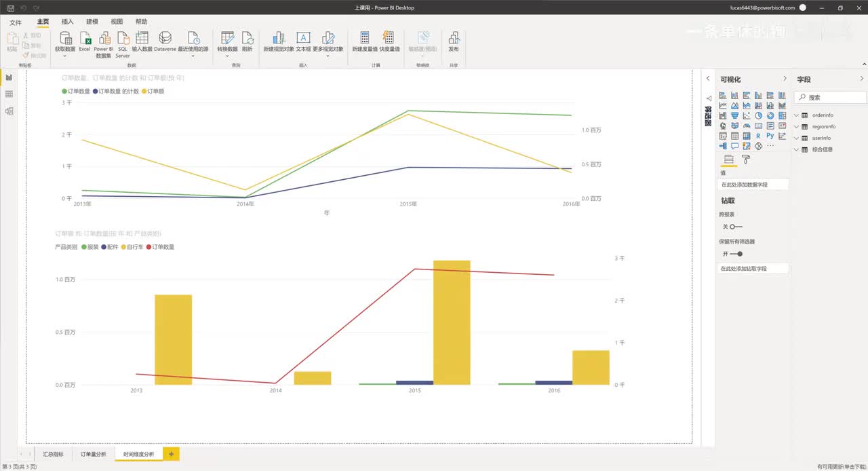Pick the R script visual
Image resolution: width=868 pixels, height=471 pixels.
tap(758, 136)
